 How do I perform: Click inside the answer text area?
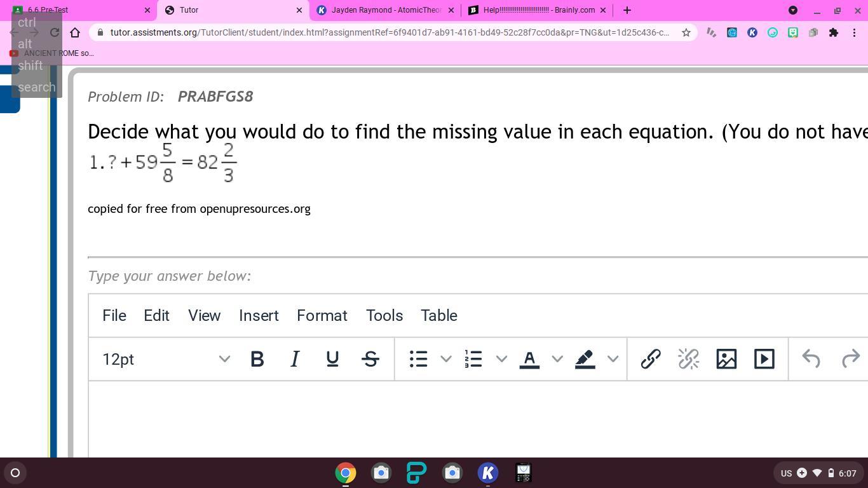477,418
